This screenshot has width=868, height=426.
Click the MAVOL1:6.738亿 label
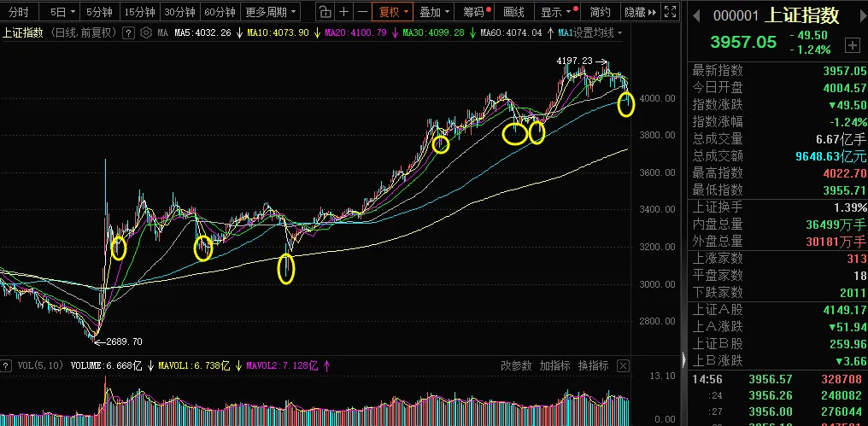(194, 365)
